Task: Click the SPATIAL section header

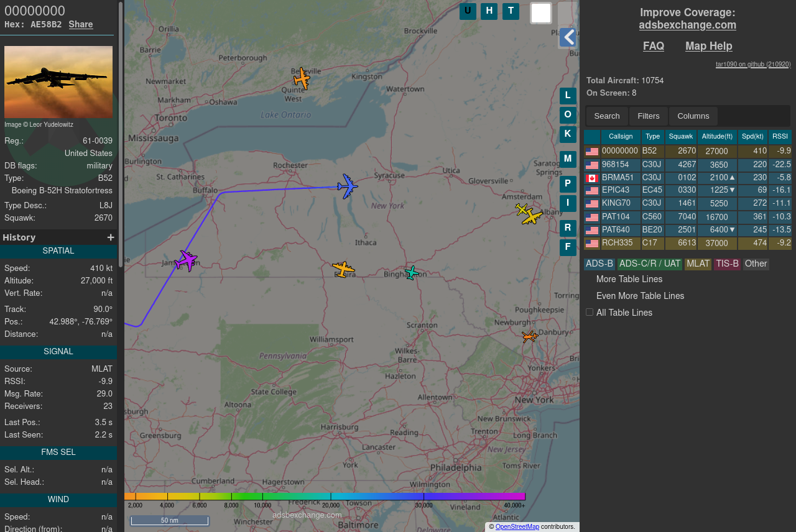Action: 58,251
